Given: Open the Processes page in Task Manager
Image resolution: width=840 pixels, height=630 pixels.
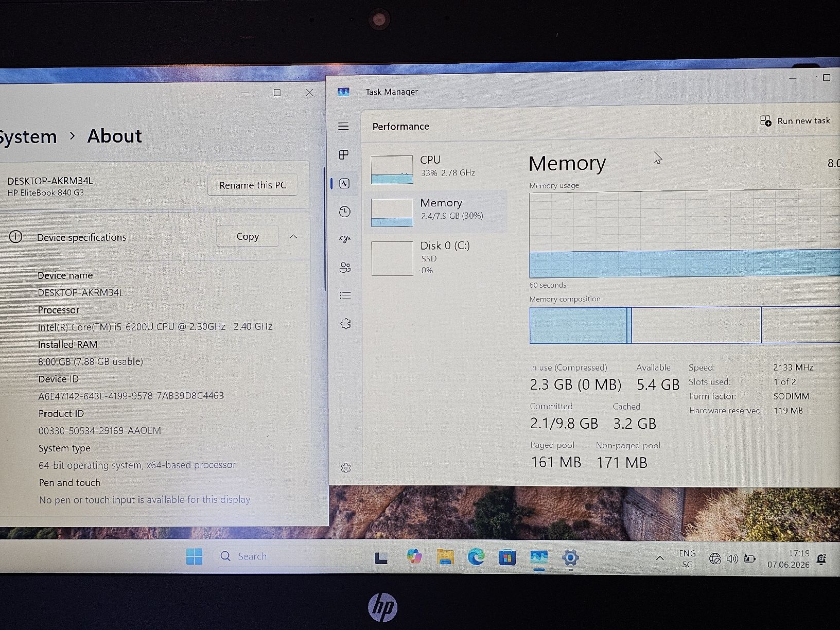Looking at the screenshot, I should 344,154.
